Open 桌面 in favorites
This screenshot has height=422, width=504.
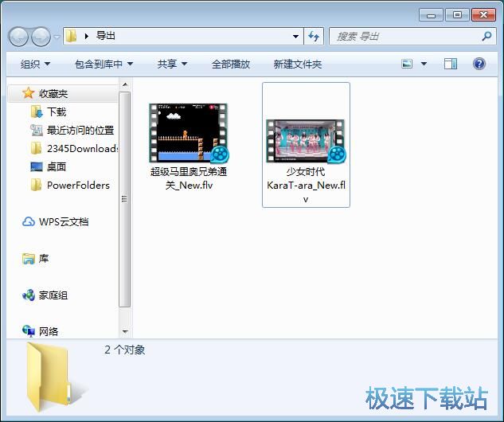[x=57, y=166]
